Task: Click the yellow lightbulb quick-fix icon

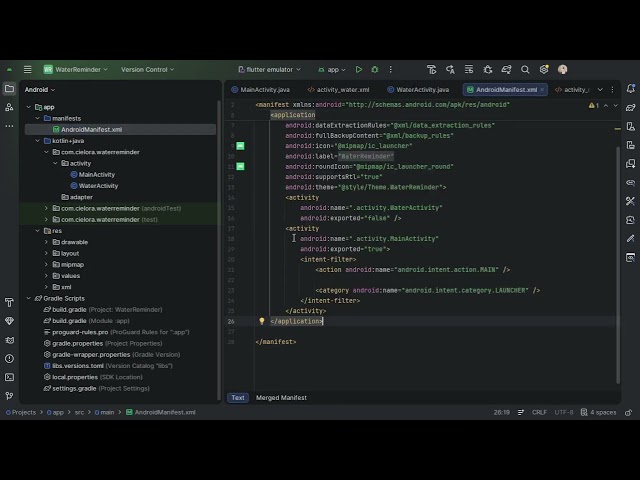Action: pyautogui.click(x=262, y=321)
